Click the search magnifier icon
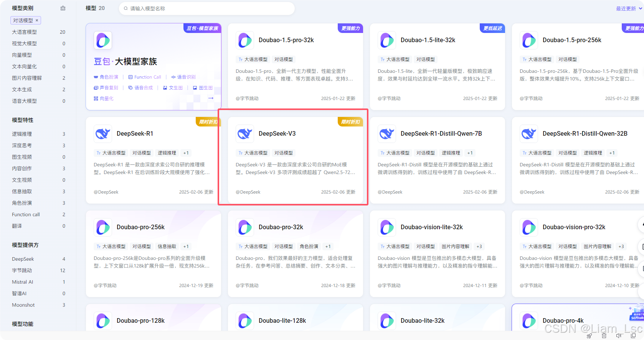Screen dimensions: 644x340 (x=125, y=8)
